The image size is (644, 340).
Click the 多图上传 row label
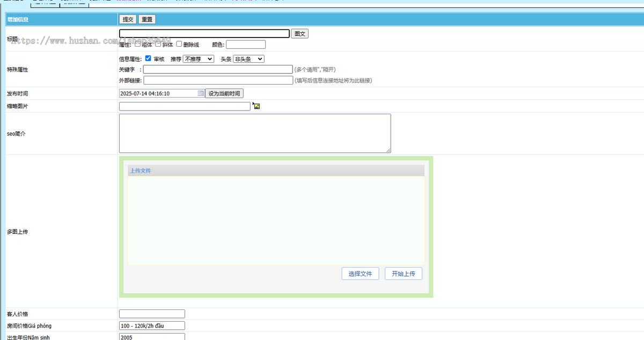coord(17,232)
